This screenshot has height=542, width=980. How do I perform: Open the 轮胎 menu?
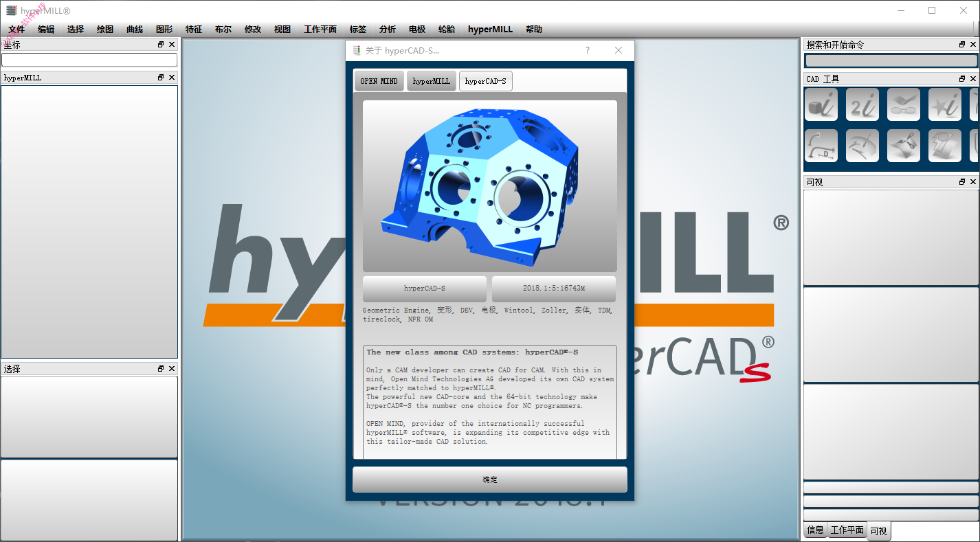pos(447,30)
